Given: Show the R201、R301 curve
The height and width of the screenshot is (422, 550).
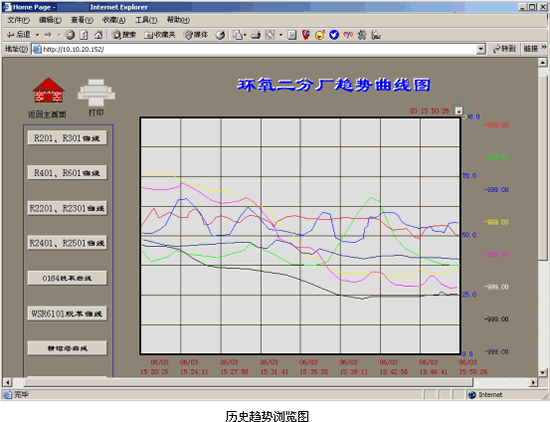Looking at the screenshot, I should [x=67, y=138].
